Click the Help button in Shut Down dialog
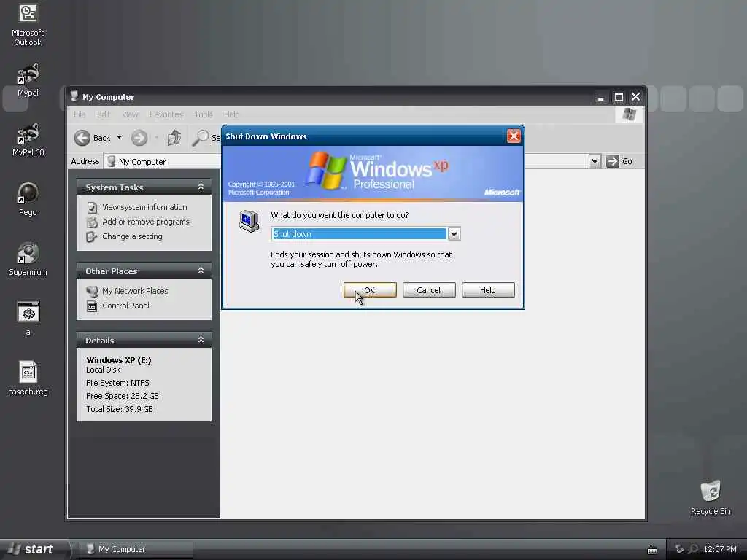Image resolution: width=747 pixels, height=560 pixels. pyautogui.click(x=488, y=290)
